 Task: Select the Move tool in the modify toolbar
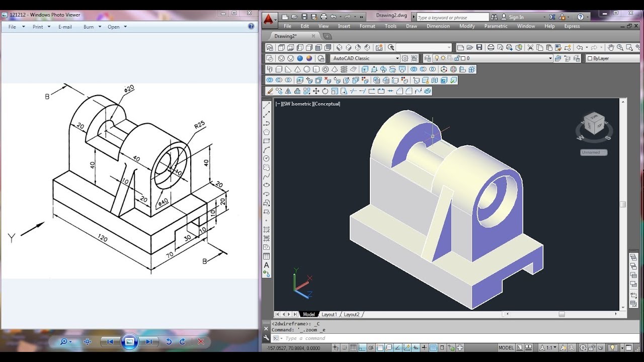(x=316, y=91)
